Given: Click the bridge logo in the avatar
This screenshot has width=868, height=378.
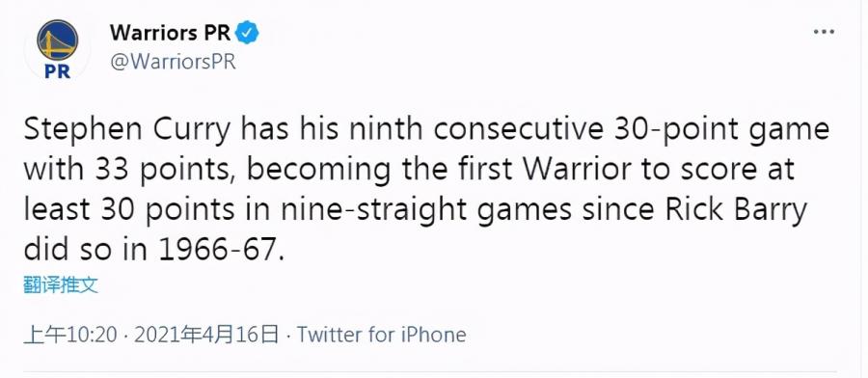Looking at the screenshot, I should click(x=58, y=40).
